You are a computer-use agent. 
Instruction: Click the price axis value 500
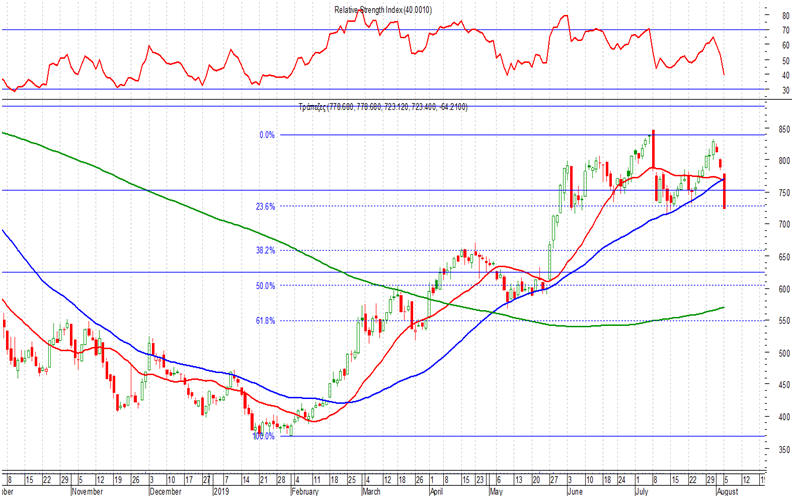click(784, 353)
